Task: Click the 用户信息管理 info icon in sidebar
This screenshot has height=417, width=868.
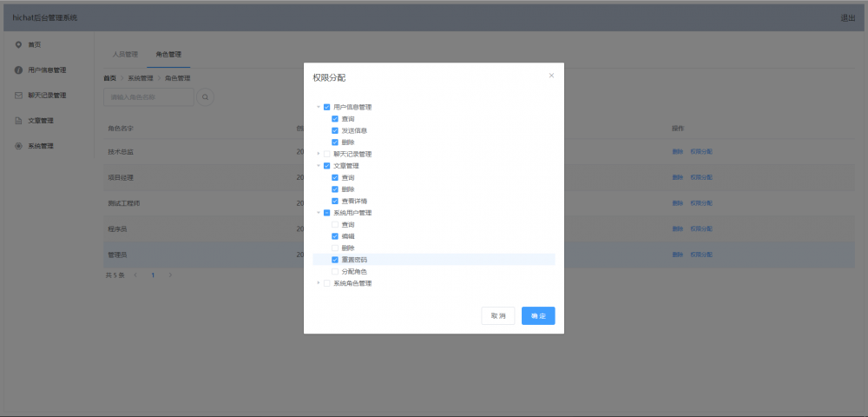Action: 18,69
